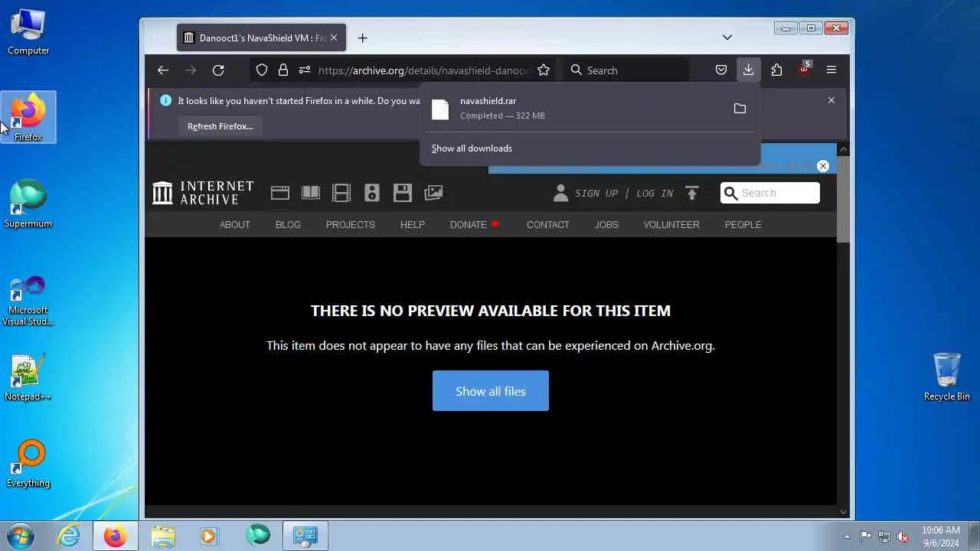The width and height of the screenshot is (980, 551).
Task: Select the Computer desktop icon
Action: pyautogui.click(x=28, y=32)
